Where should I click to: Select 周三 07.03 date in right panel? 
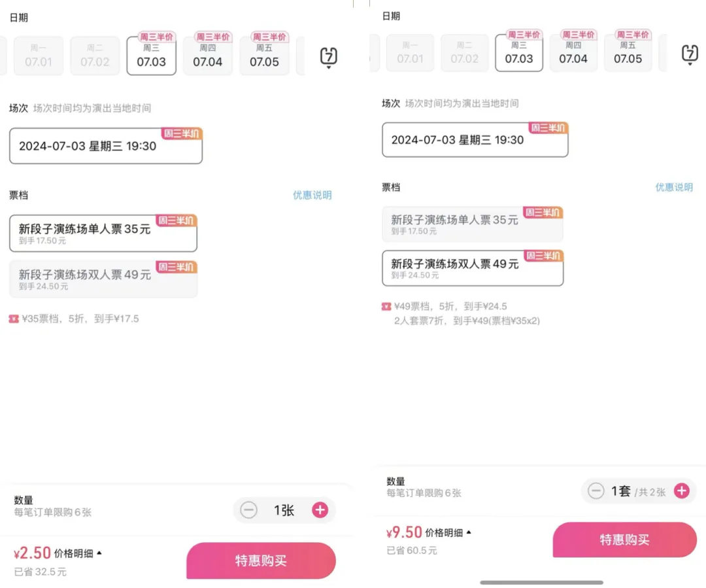coord(518,53)
